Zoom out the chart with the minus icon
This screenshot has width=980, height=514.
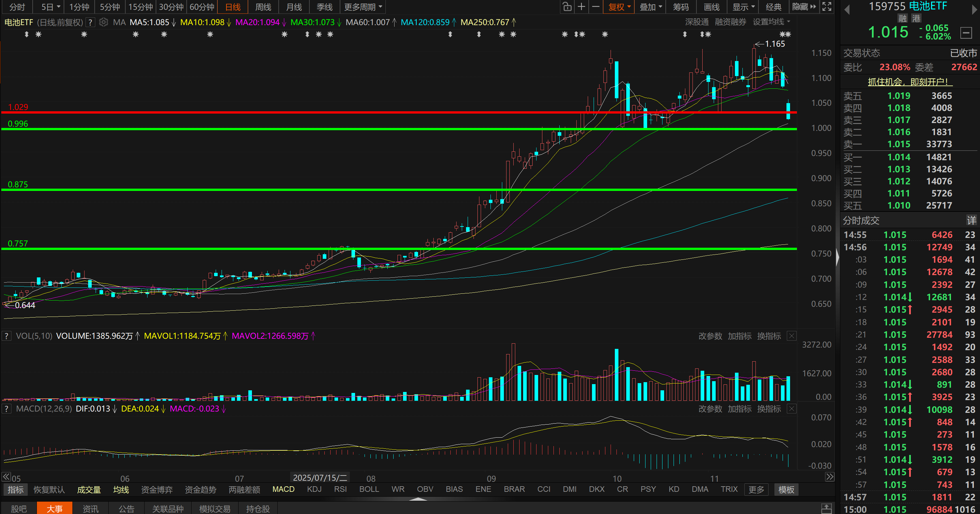point(596,7)
